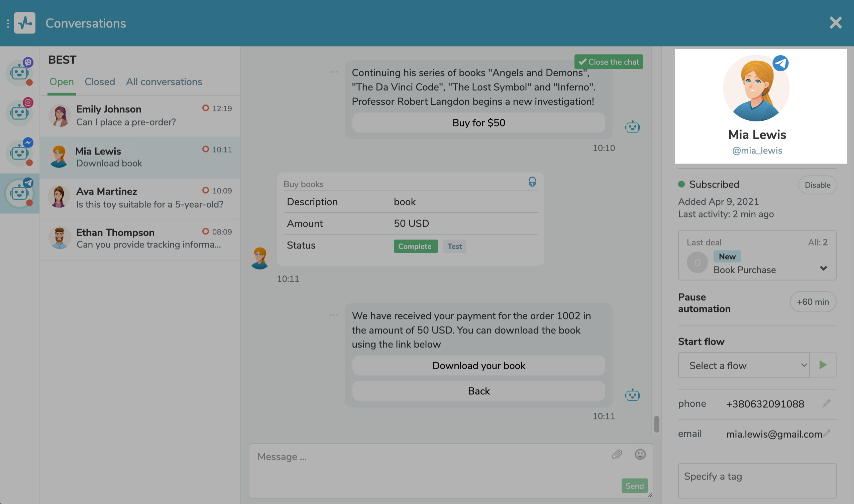
Task: Edit the phone number with pencil icon
Action: click(826, 403)
